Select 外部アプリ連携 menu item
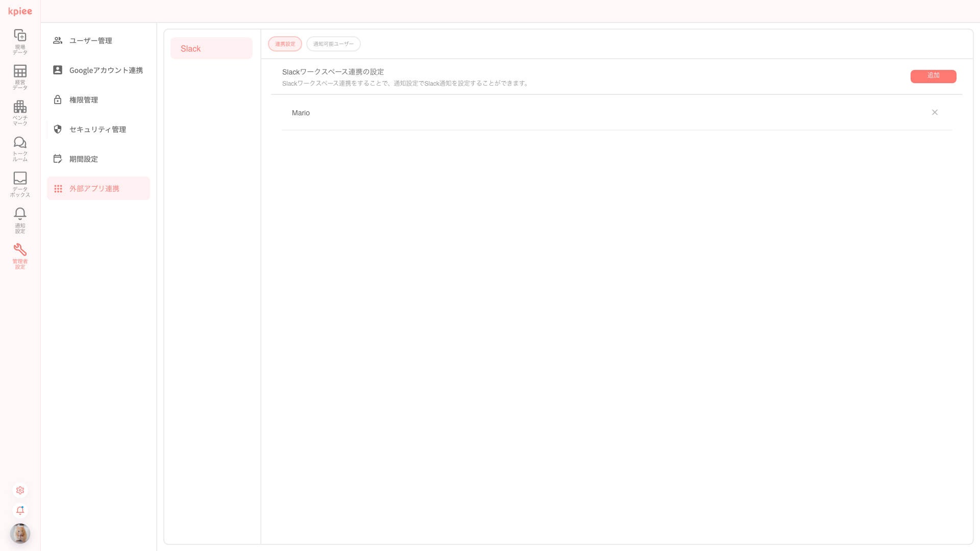Screen dimensions: 980x551 pyautogui.click(x=94, y=189)
